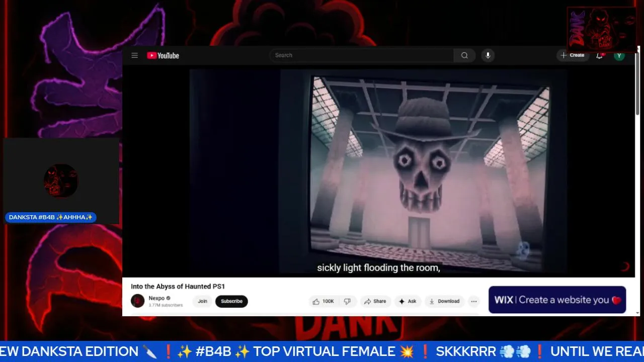The width and height of the screenshot is (644, 362).
Task: Subscribe to the Nexpo channel
Action: (x=231, y=301)
